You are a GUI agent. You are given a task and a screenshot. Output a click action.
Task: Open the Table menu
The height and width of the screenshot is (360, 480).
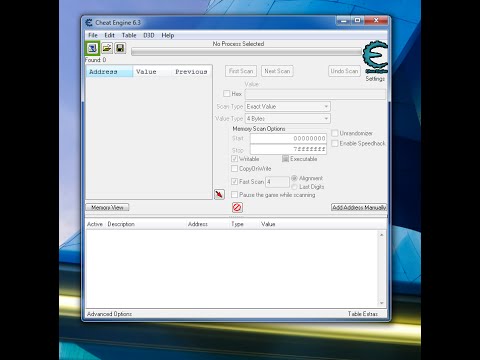(129, 35)
